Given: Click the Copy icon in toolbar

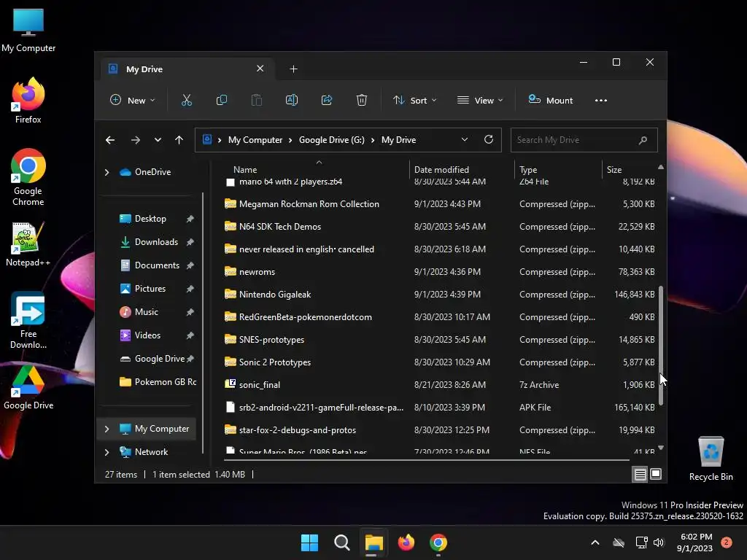Looking at the screenshot, I should [222, 100].
